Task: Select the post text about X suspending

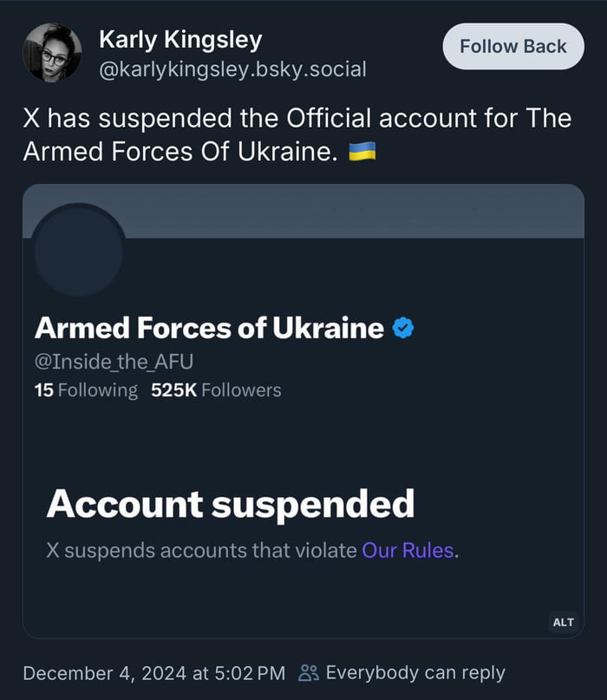Action: 297,134
